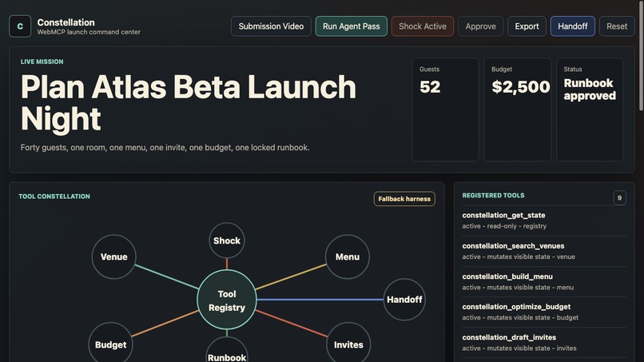The image size is (644, 362).
Task: Click the "WebMCP launch command center" subtitle
Action: point(89,32)
